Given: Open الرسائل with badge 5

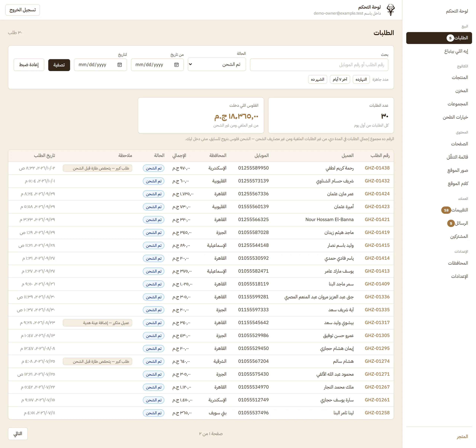Looking at the screenshot, I should tap(439, 223).
